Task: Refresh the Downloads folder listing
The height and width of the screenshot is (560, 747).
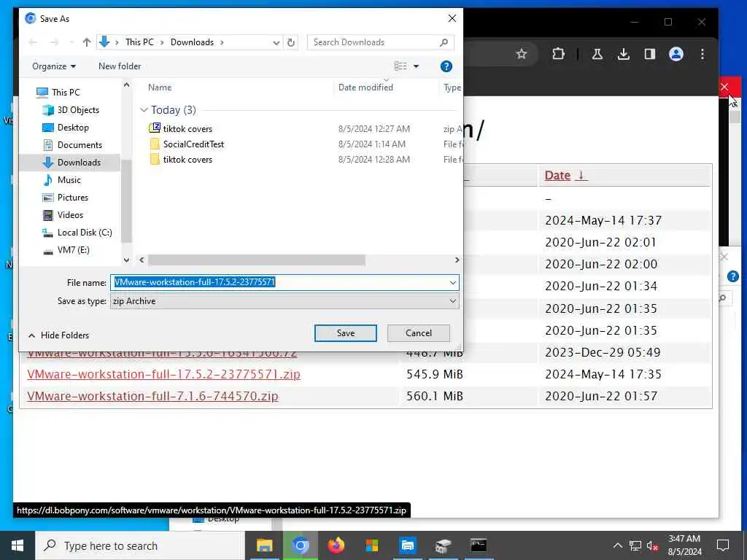Action: (x=290, y=42)
